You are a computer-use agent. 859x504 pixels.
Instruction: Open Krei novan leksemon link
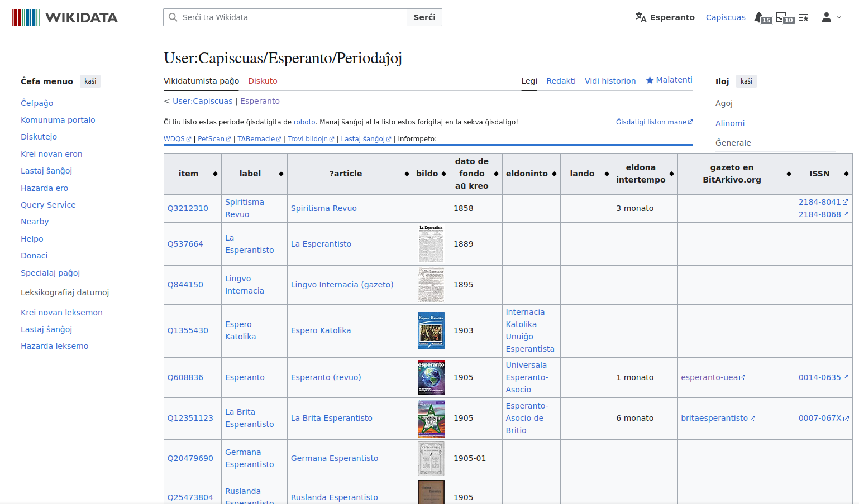pyautogui.click(x=61, y=313)
